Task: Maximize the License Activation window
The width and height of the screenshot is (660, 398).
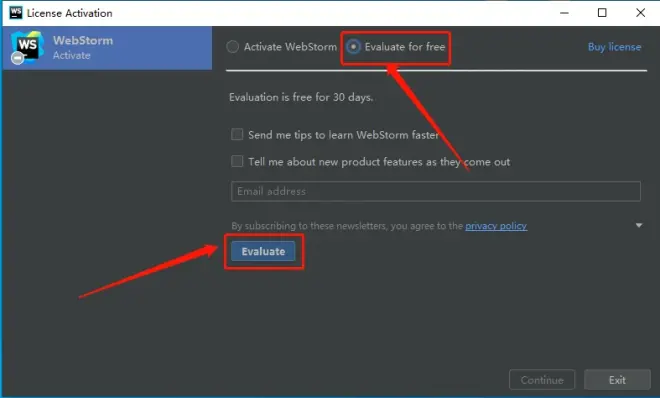Action: [602, 13]
